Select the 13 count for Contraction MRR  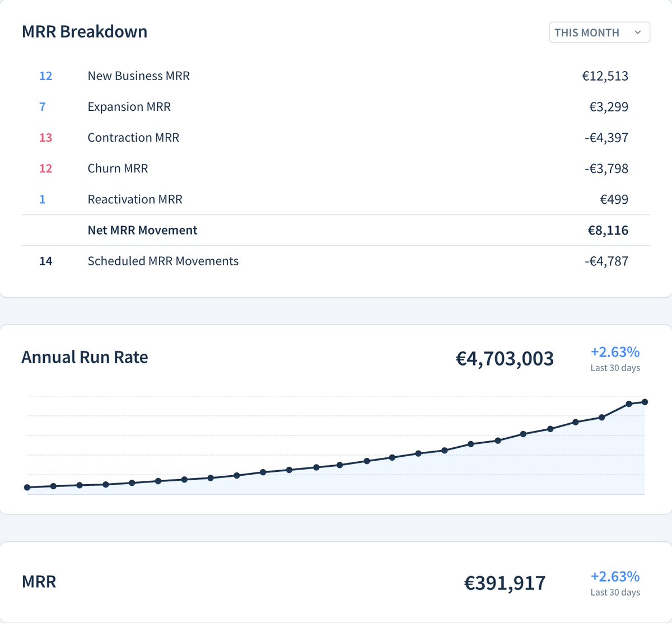click(45, 137)
